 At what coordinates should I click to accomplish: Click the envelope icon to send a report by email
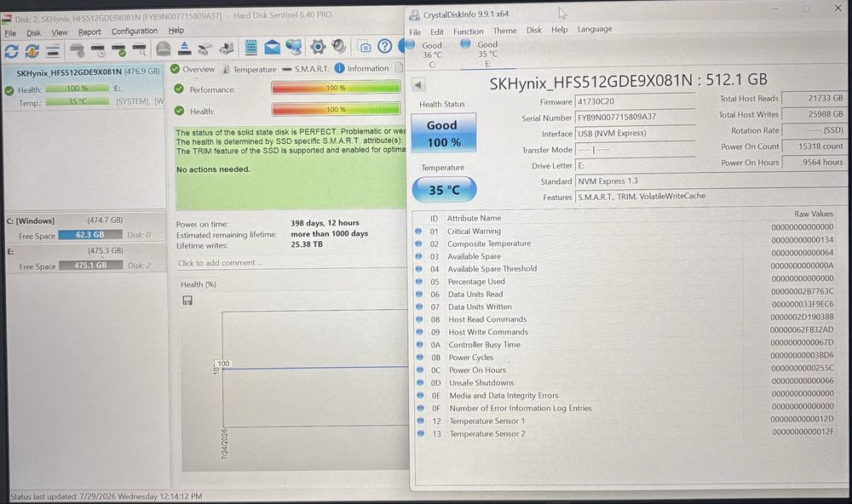point(273,48)
